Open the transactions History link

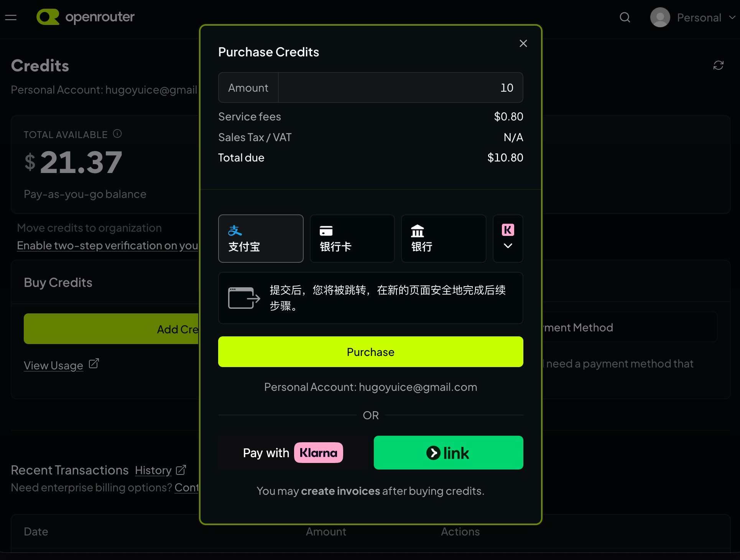tap(153, 470)
